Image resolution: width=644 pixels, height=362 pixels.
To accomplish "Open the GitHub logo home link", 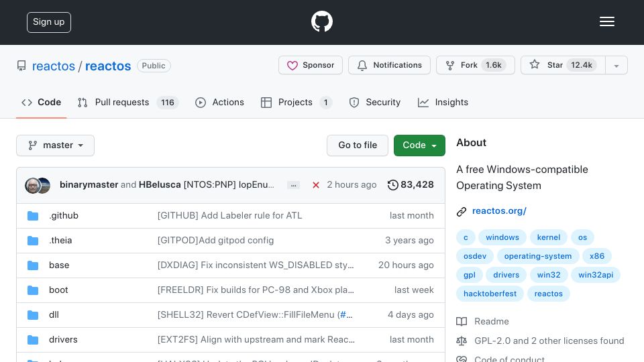I will (321, 21).
